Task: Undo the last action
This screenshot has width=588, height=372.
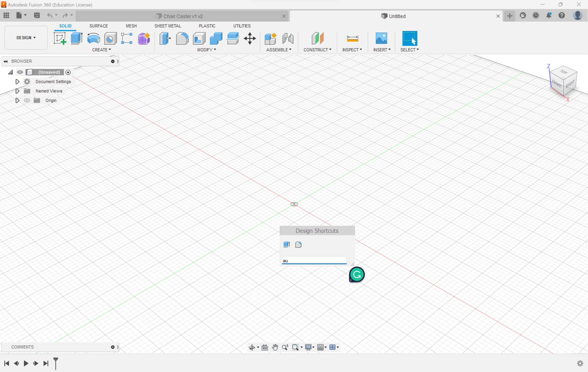Action: coord(49,15)
